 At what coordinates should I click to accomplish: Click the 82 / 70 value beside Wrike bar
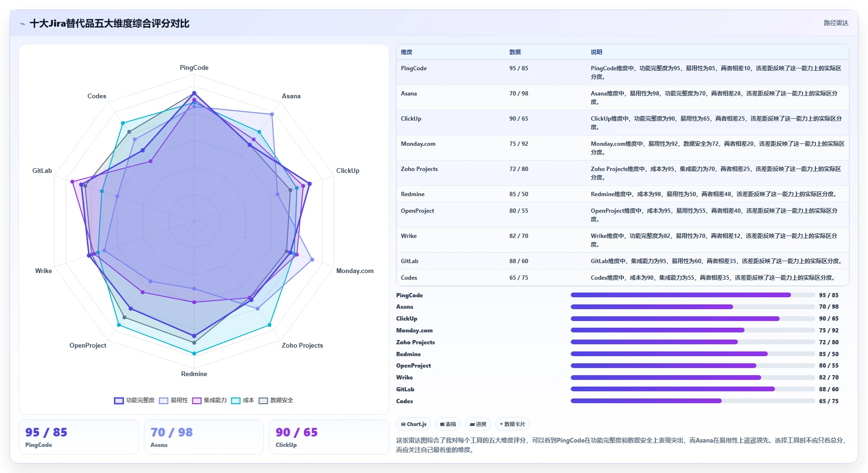829,378
